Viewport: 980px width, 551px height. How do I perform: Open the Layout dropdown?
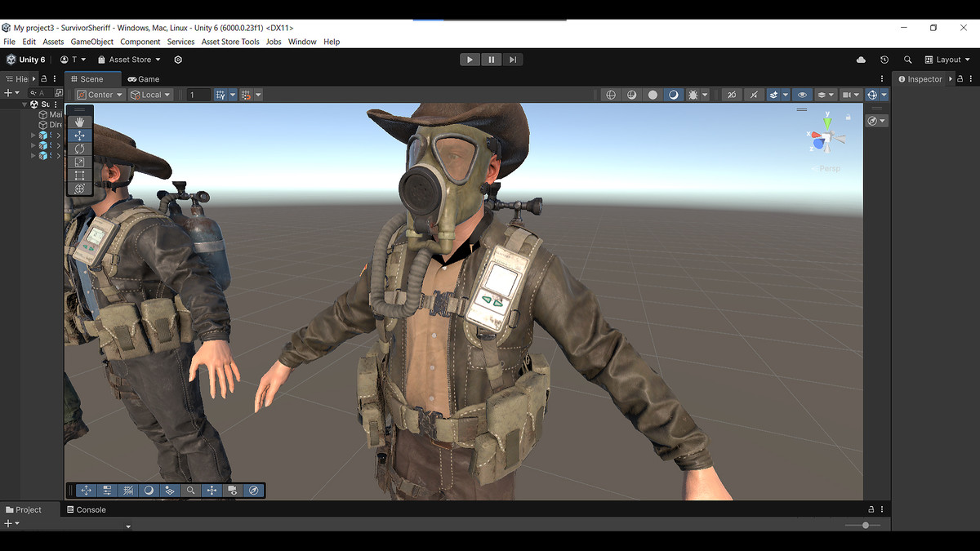(947, 60)
